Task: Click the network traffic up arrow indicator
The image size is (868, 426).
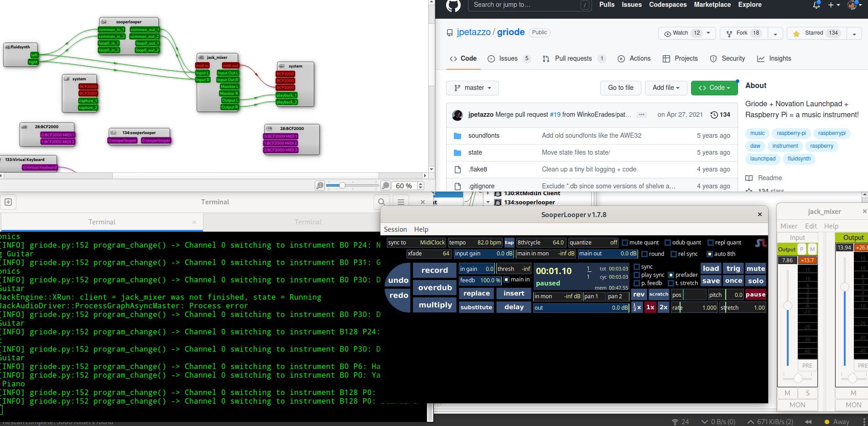Action: click(x=750, y=422)
